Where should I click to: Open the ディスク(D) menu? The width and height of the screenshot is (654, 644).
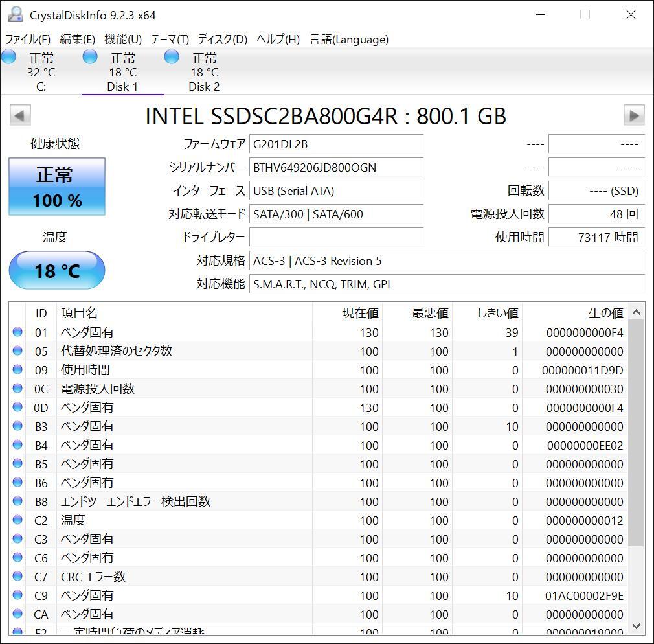(x=222, y=40)
